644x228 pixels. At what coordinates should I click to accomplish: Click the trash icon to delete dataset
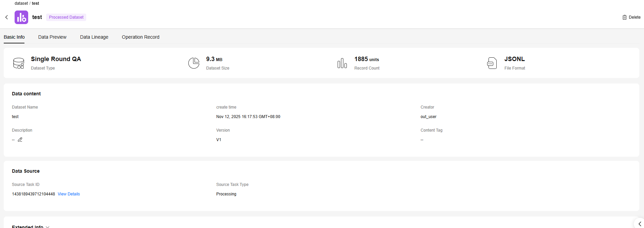pos(624,17)
